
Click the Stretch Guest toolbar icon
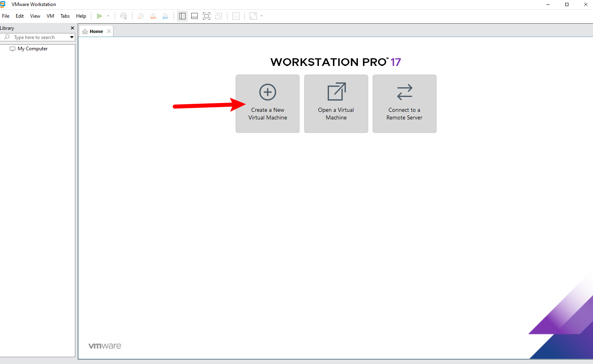pos(253,16)
